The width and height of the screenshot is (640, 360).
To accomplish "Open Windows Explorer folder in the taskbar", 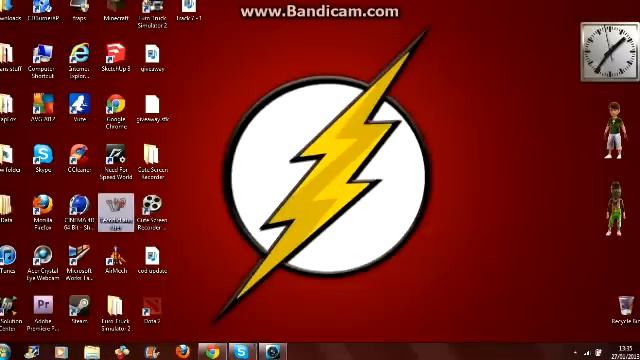I will [92, 352].
